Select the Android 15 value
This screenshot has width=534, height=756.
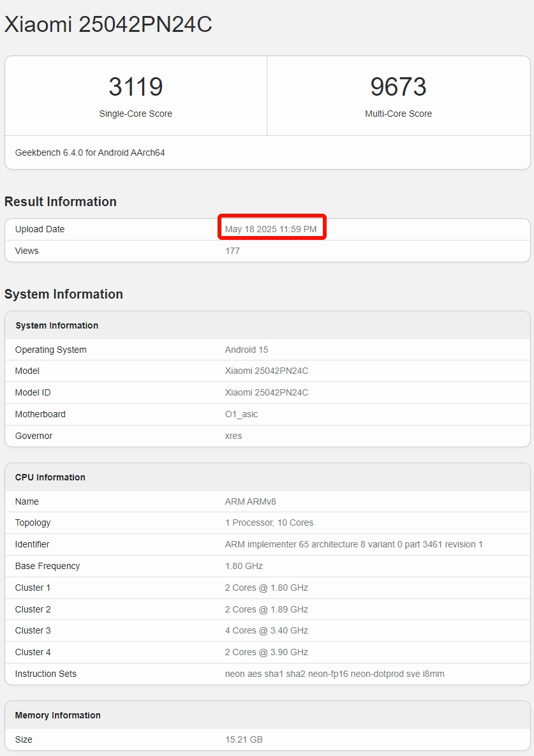[x=246, y=350]
